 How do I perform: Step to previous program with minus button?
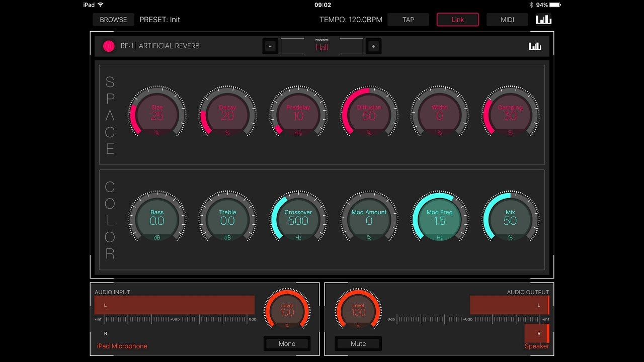[270, 46]
